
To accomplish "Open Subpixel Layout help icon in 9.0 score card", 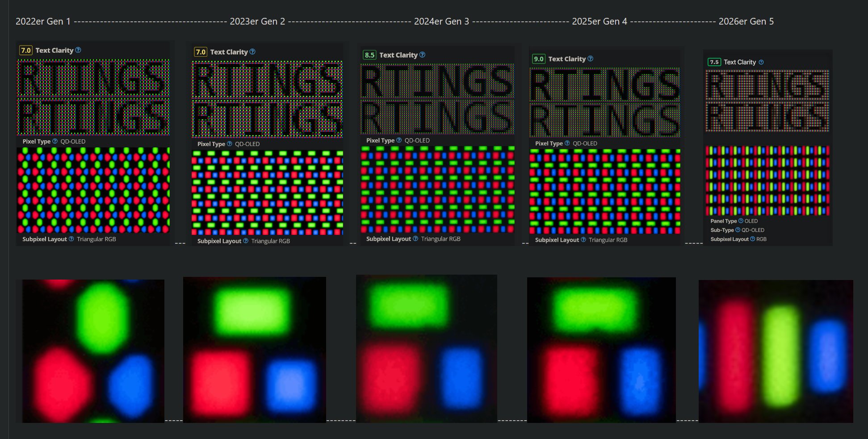I will click(x=583, y=240).
